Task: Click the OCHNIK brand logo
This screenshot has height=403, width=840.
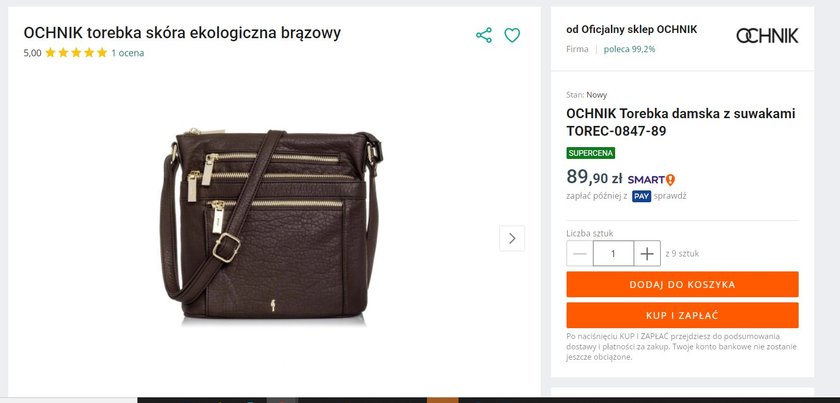Action: (x=767, y=36)
